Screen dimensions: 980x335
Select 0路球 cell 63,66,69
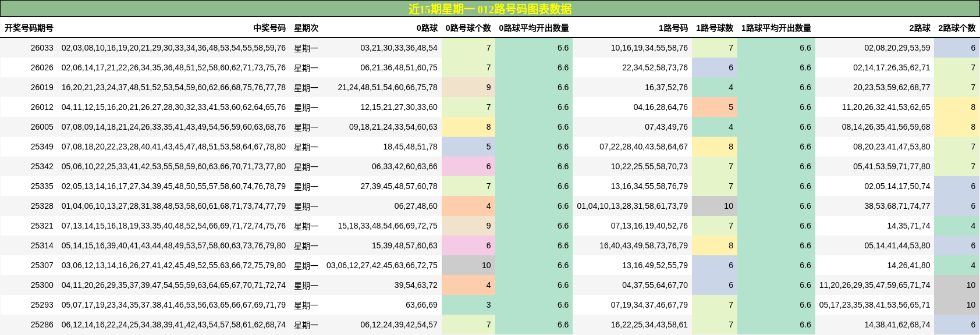pyautogui.click(x=421, y=305)
